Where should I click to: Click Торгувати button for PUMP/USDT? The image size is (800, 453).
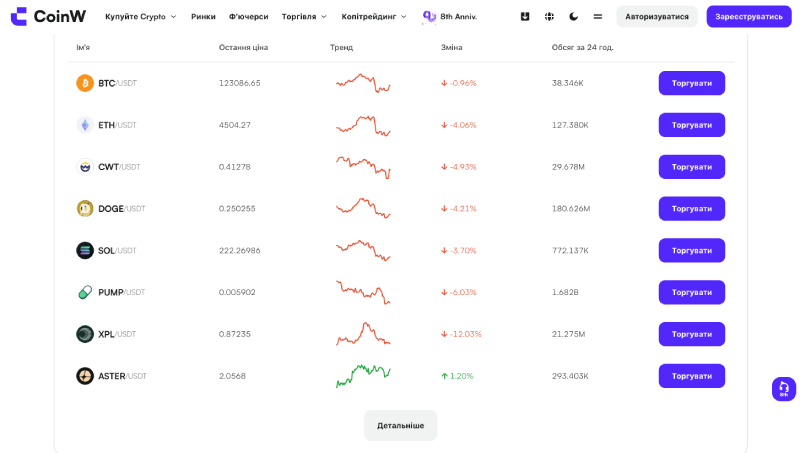click(691, 292)
